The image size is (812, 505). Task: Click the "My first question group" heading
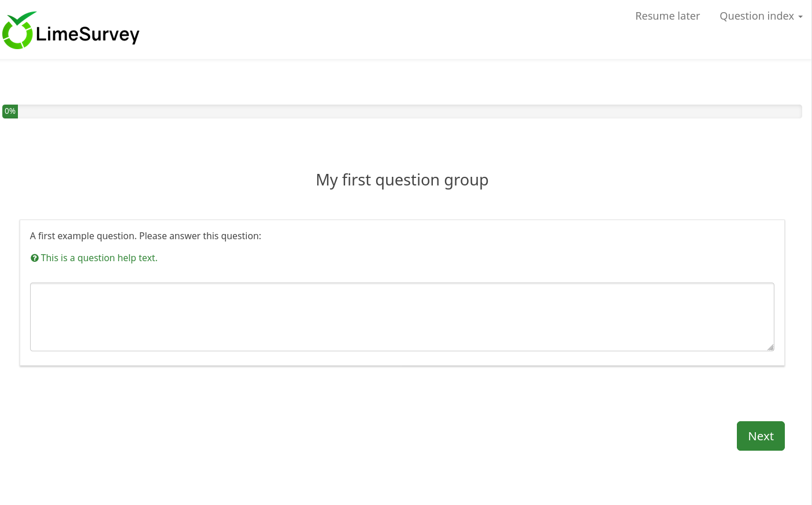tap(402, 180)
